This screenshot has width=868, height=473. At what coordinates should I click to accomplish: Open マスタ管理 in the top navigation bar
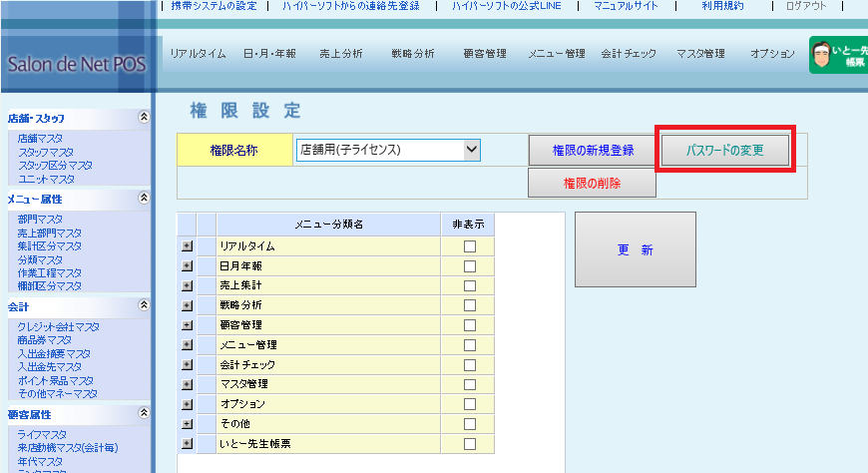[x=699, y=54]
